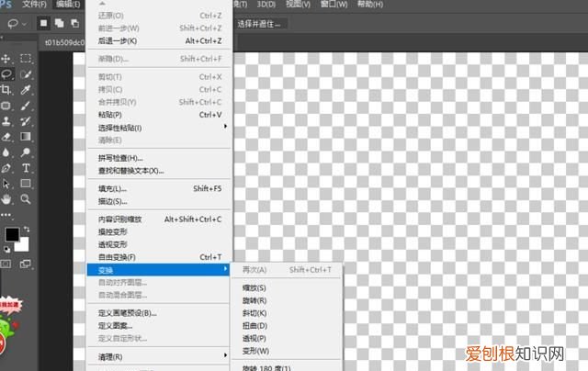The image size is (588, 371).
Task: Choose 斜切(K) in transform submenu
Action: [287, 313]
